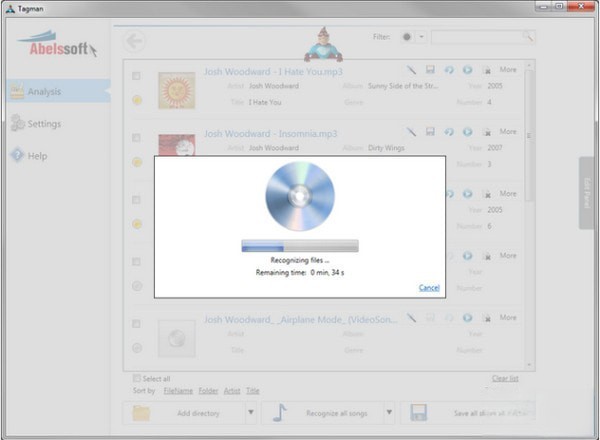Save tags of Insomnia.mp3

point(430,132)
